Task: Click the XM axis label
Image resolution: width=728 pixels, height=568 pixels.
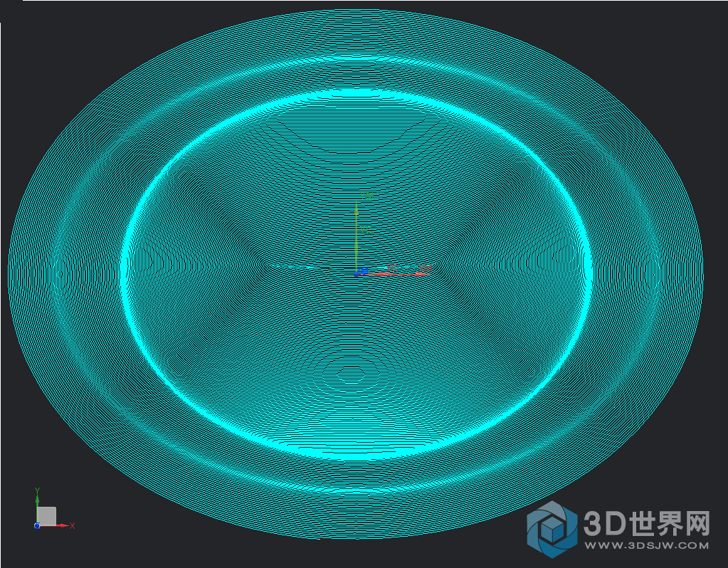Action: click(x=426, y=268)
